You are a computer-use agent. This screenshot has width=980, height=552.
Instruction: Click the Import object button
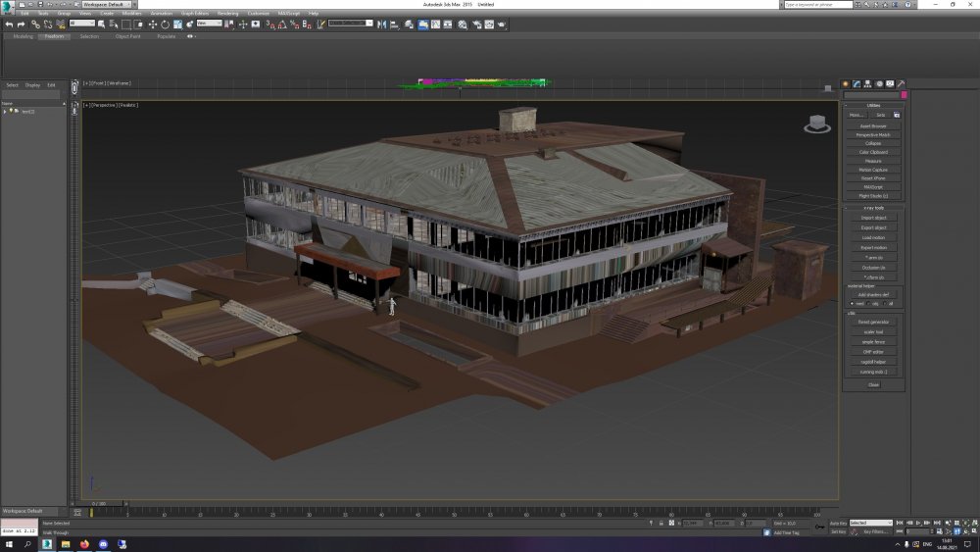coord(873,218)
